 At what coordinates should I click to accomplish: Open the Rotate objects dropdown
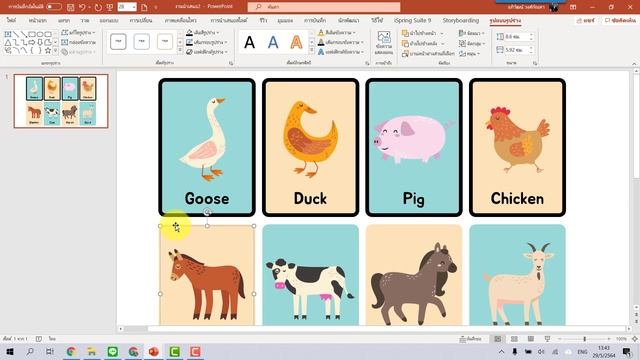[469, 53]
